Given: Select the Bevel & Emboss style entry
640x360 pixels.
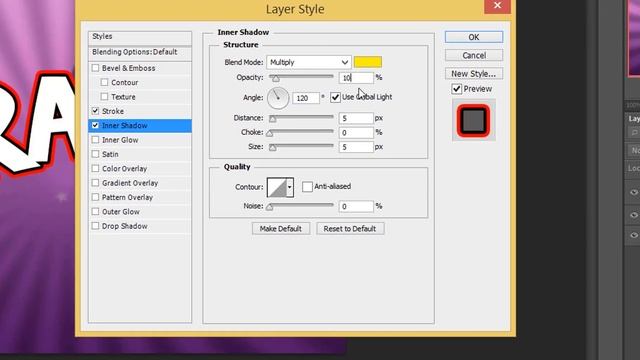Looking at the screenshot, I should (129, 68).
